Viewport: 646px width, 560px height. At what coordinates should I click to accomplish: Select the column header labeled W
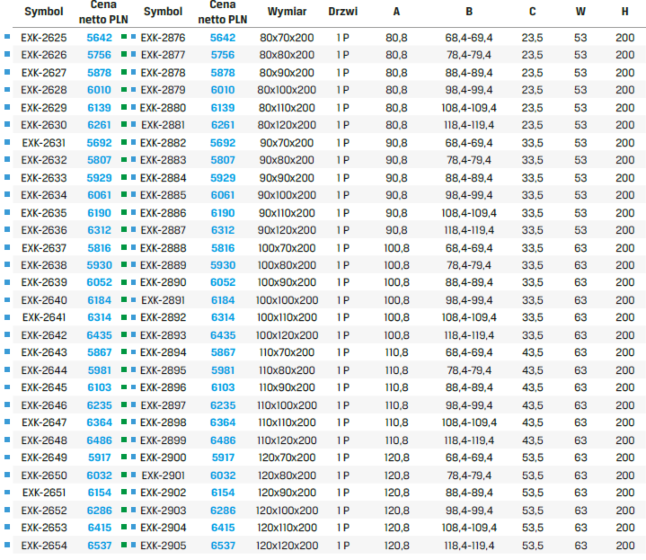pos(580,12)
